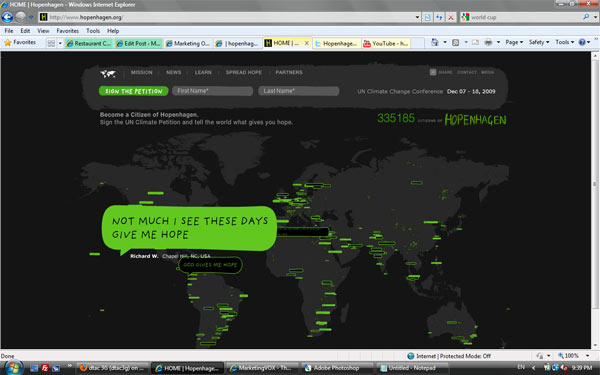
Task: Click the world map logo icon
Action: point(108,73)
